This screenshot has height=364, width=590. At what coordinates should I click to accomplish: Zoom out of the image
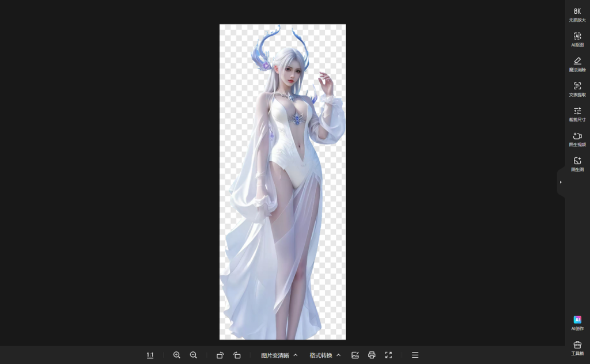pyautogui.click(x=194, y=355)
